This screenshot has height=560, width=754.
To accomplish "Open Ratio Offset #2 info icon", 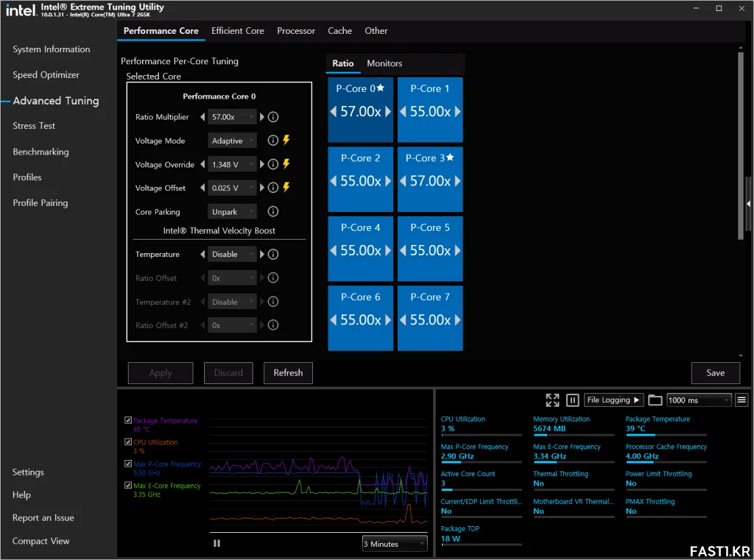I will pos(273,325).
